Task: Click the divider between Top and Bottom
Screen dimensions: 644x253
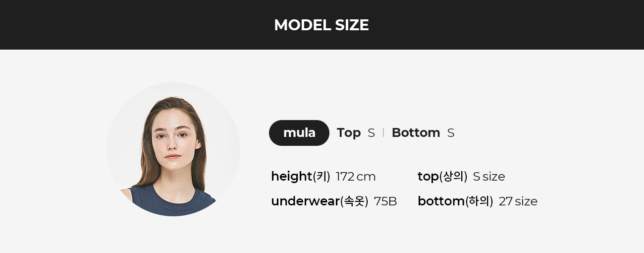Action: [383, 133]
